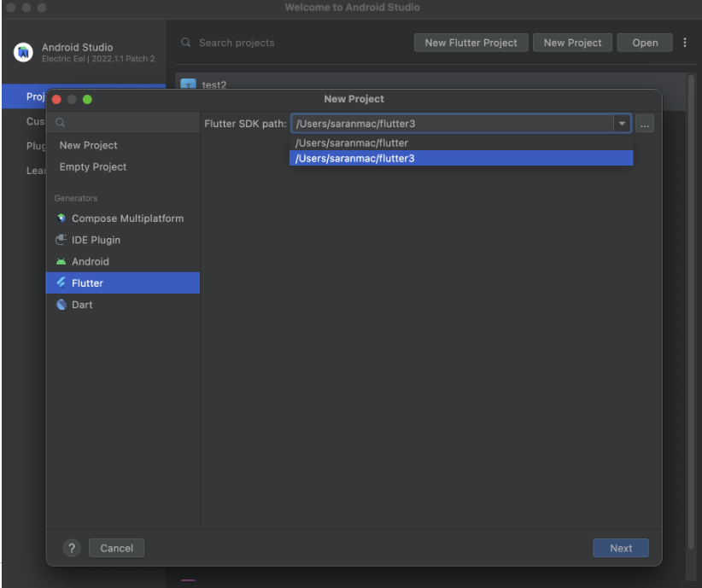Click the Electric Eel version text
Screen dimensions: 702x588
click(x=98, y=59)
